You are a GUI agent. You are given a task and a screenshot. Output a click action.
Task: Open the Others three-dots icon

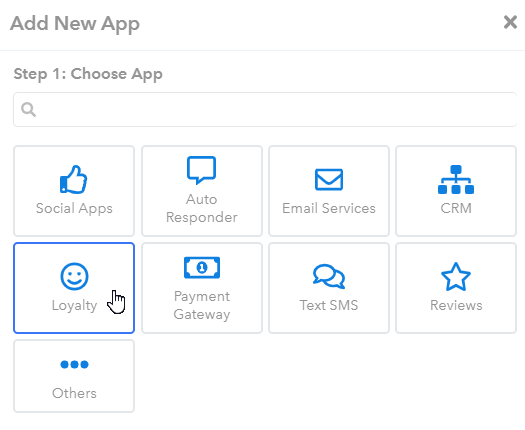click(x=74, y=364)
